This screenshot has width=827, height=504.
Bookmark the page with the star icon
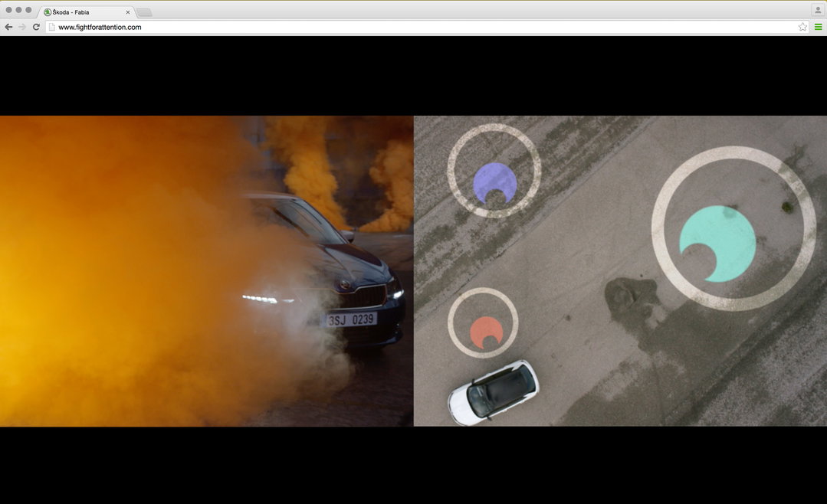(802, 27)
